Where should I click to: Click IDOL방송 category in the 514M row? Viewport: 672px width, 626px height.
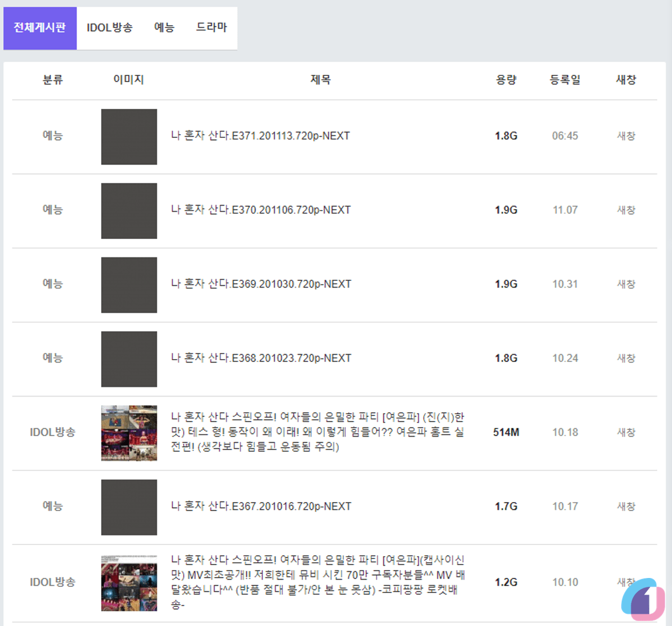point(52,432)
